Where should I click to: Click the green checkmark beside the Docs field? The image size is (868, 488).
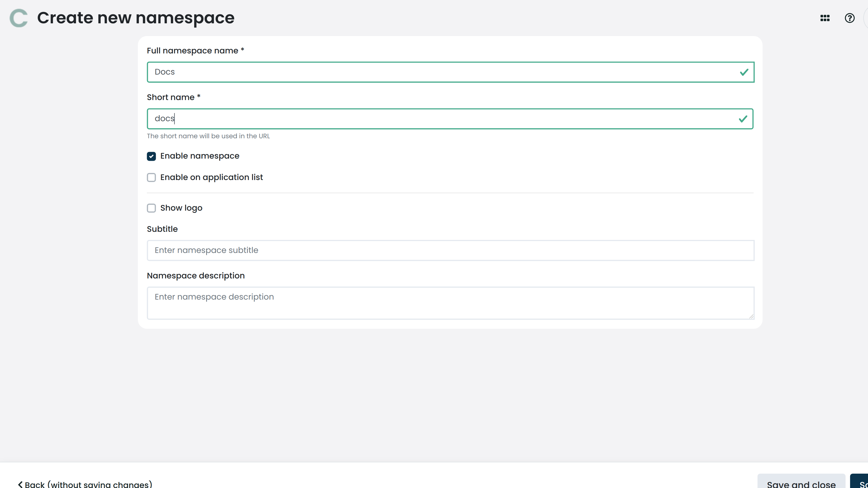(744, 72)
